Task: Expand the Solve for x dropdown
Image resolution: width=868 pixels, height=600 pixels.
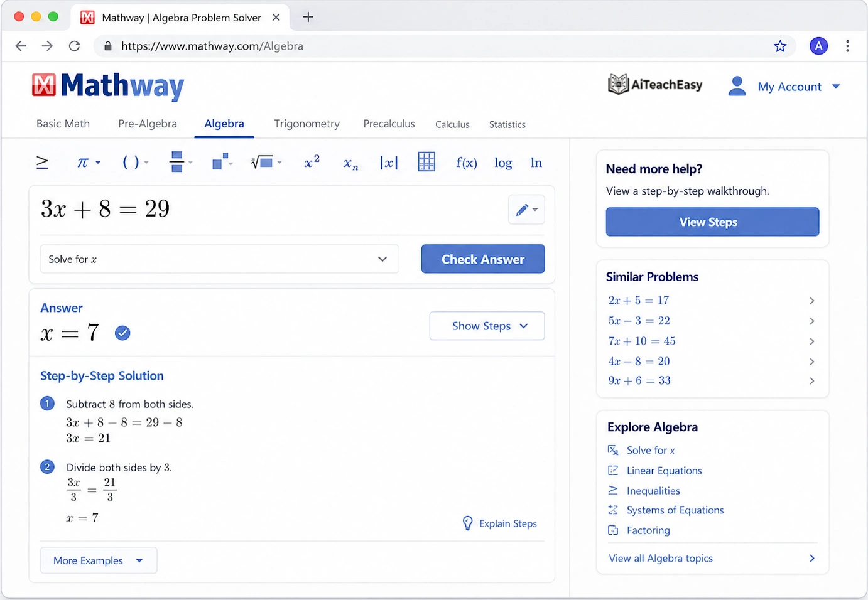Action: pyautogui.click(x=219, y=259)
